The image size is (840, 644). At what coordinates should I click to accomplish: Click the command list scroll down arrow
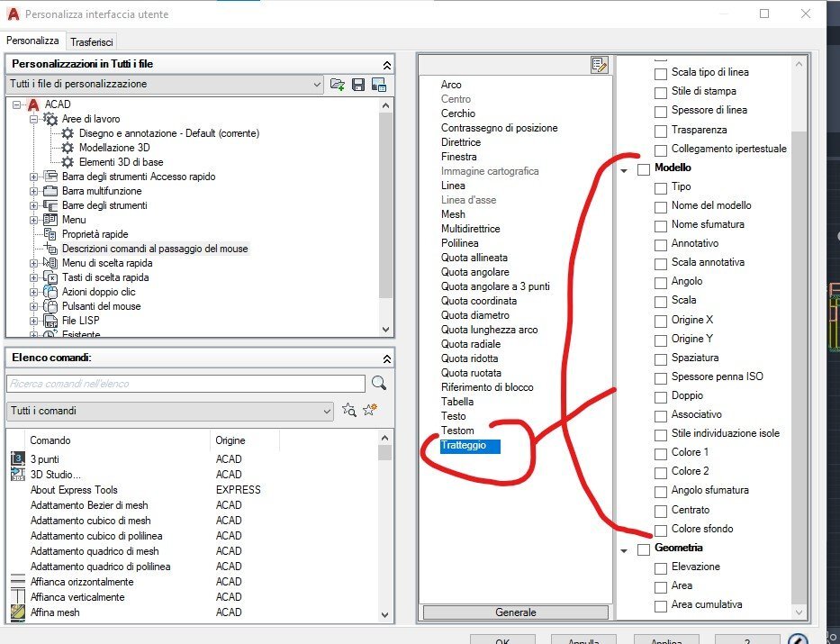click(x=384, y=615)
